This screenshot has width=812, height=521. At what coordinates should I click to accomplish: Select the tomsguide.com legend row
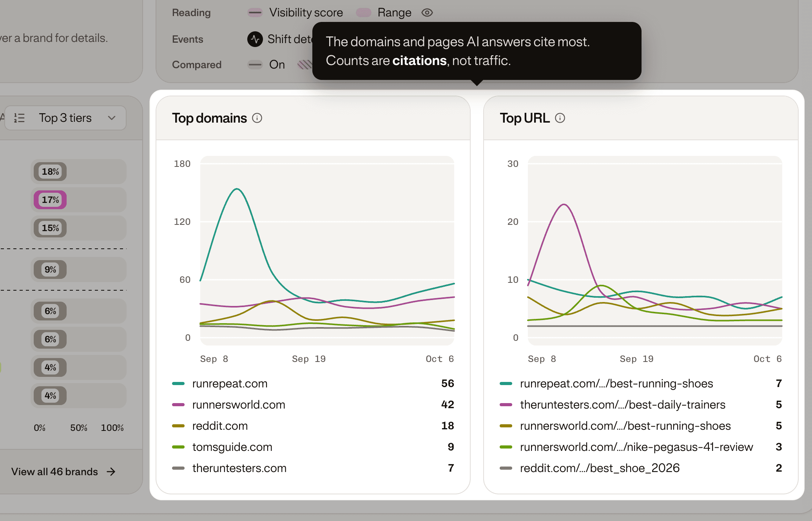pyautogui.click(x=313, y=447)
